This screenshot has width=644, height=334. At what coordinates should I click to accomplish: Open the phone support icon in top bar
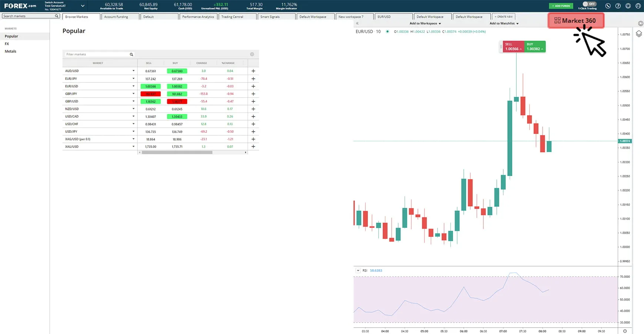(607, 6)
